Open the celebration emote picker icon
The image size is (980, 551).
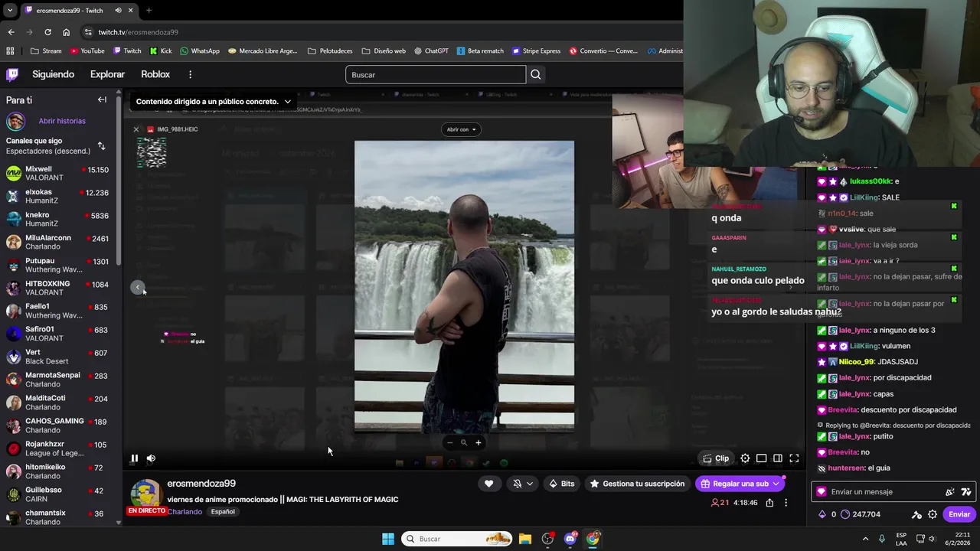point(950,492)
